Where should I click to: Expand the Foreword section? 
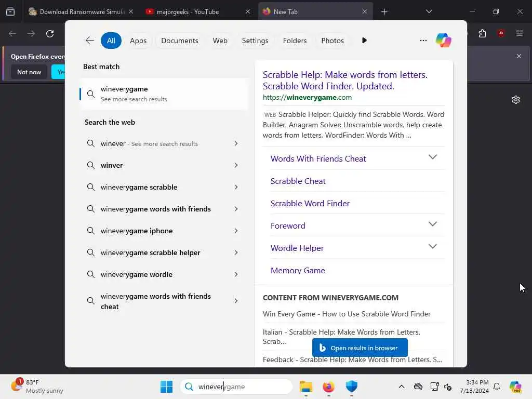click(432, 224)
